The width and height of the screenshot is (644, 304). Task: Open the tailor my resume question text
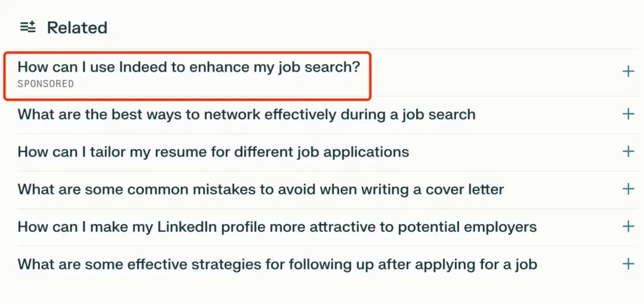[x=213, y=152]
